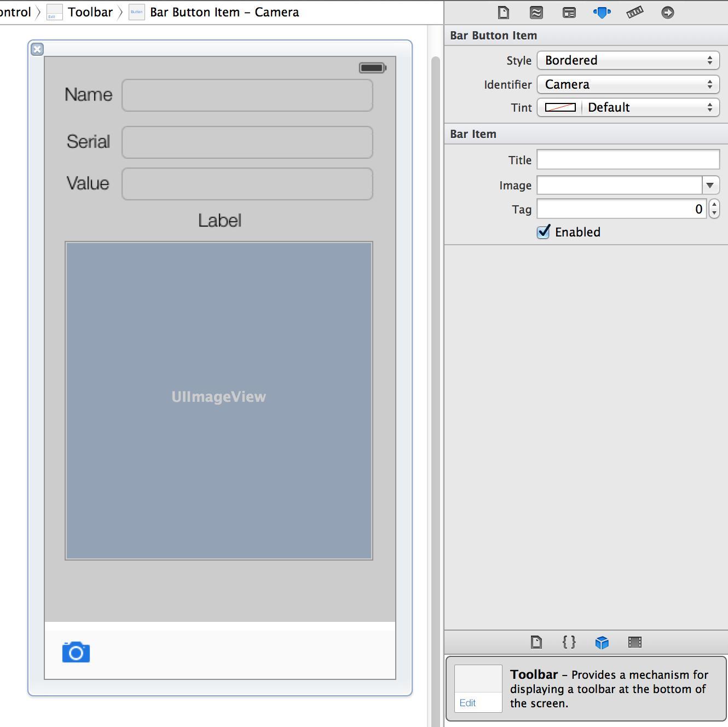Open the Identifier dropdown set to Camera
Viewport: 728px width, 727px height.
pyautogui.click(x=628, y=84)
